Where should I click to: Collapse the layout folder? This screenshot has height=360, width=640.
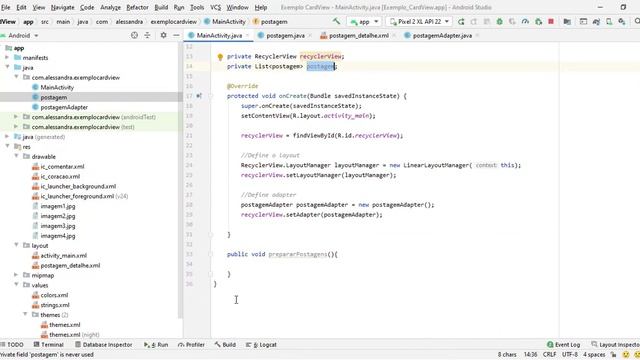click(16, 245)
